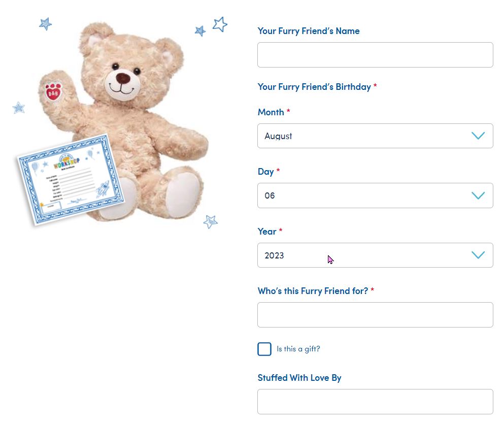Open the Year dropdown showing 2023
Image resolution: width=504 pixels, height=424 pixels.
pyautogui.click(x=375, y=255)
